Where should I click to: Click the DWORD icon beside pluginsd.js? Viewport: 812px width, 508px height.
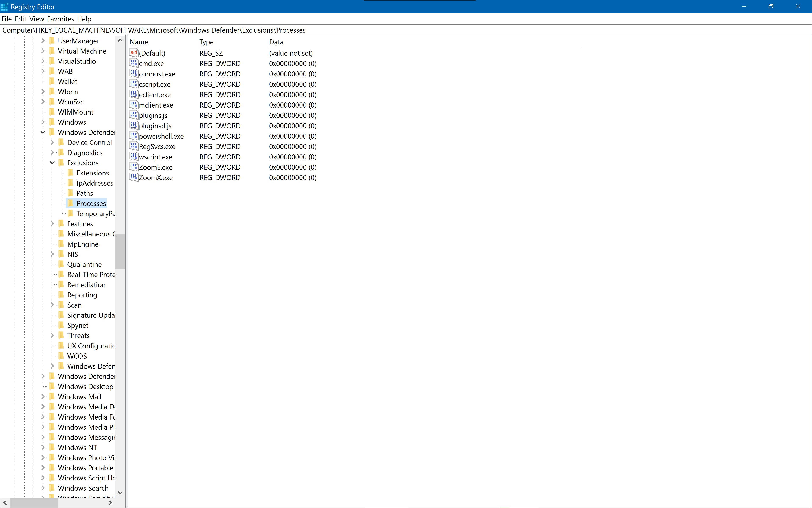[134, 126]
